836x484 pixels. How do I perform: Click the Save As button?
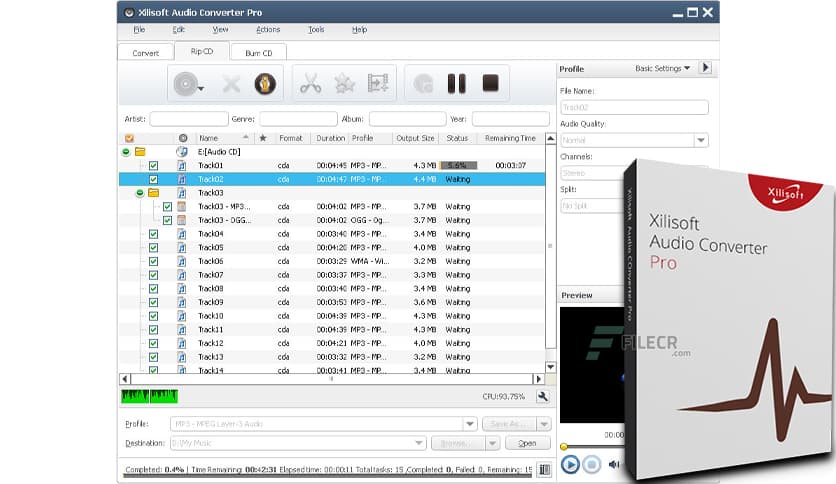(x=510, y=424)
